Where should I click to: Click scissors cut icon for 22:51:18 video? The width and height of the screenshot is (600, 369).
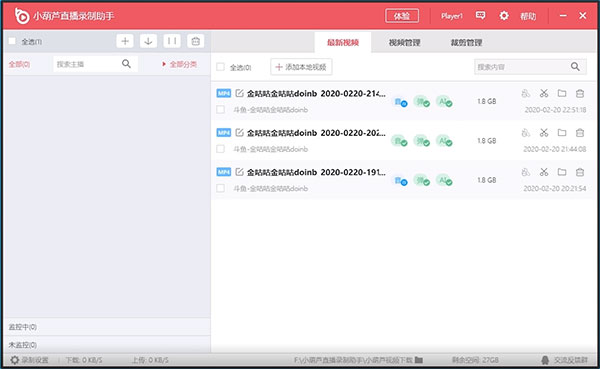544,93
